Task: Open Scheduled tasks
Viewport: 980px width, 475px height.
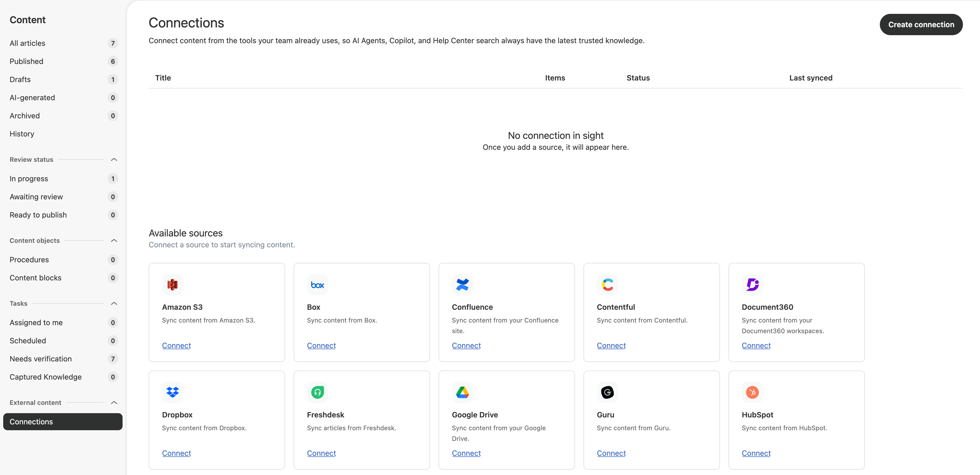Action: click(63, 341)
